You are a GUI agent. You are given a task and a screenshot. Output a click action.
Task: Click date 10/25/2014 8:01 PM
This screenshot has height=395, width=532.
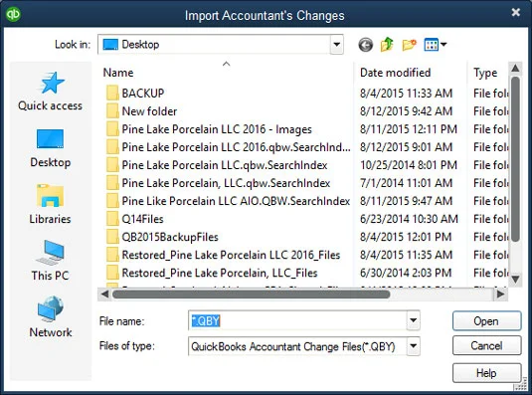tap(409, 165)
